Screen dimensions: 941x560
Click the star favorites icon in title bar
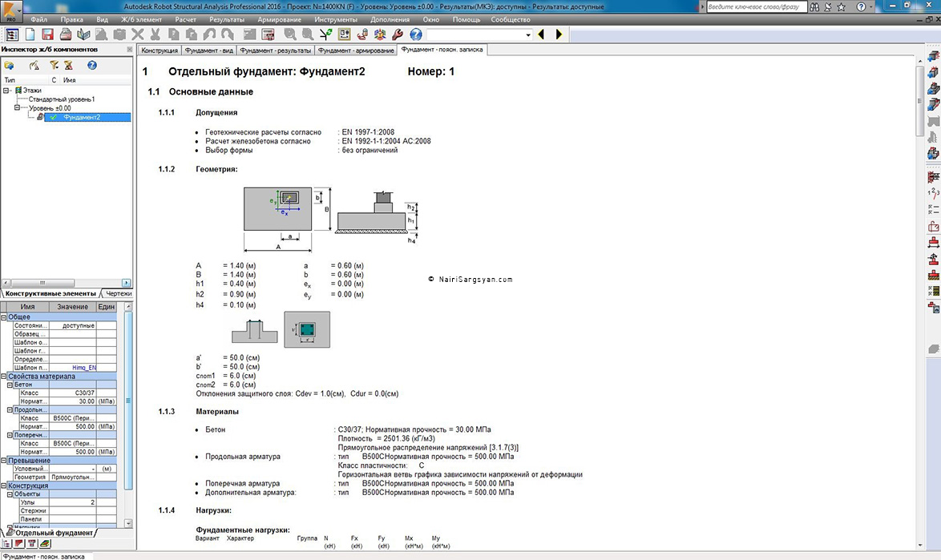pos(842,6)
